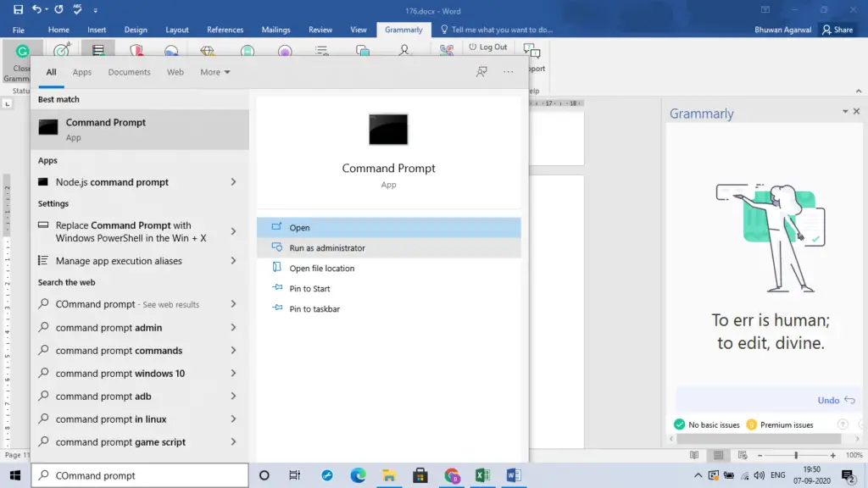Expand Manage app execution aliases arrow
Viewport: 868px width, 488px height.
(x=233, y=261)
